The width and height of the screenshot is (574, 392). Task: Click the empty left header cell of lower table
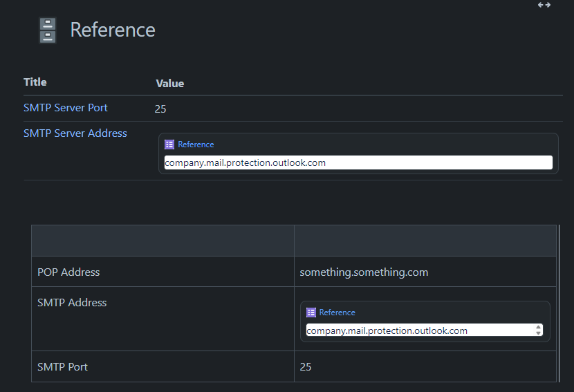(163, 241)
